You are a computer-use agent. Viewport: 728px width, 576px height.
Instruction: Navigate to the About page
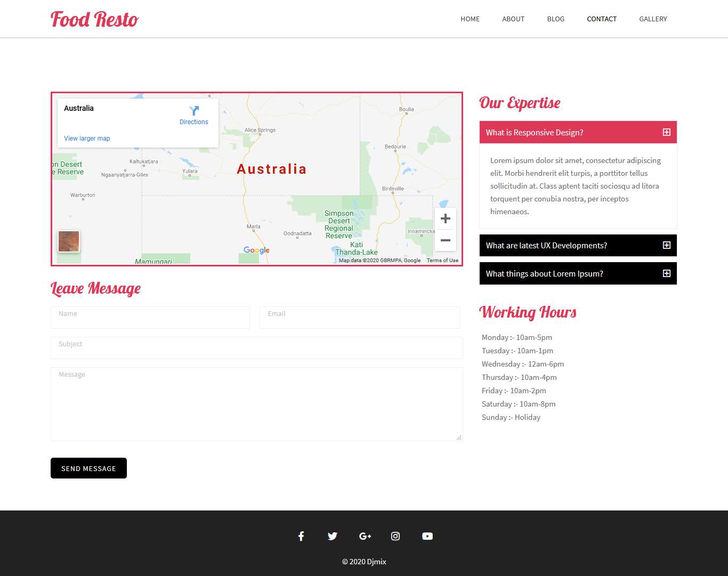click(x=513, y=19)
